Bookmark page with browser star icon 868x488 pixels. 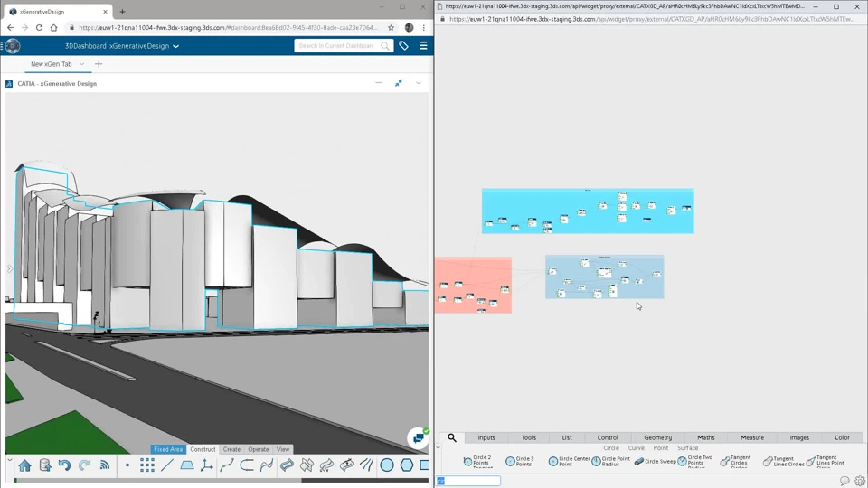tap(391, 27)
